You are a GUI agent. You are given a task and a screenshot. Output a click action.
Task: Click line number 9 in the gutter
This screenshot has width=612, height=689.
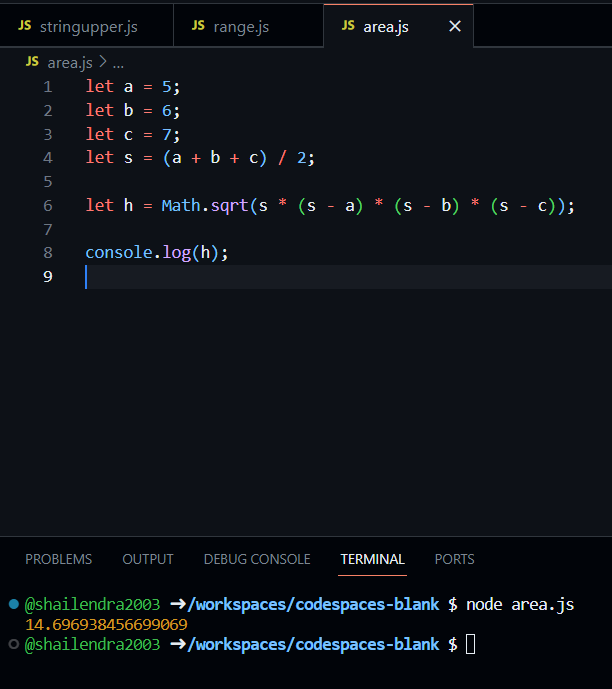coord(48,276)
